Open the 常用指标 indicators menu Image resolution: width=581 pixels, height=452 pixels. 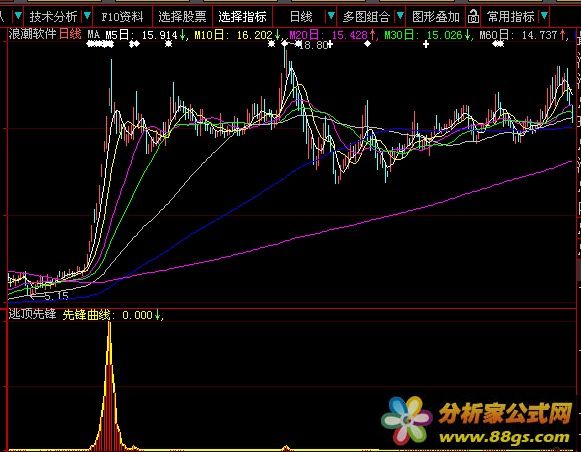coord(511,17)
